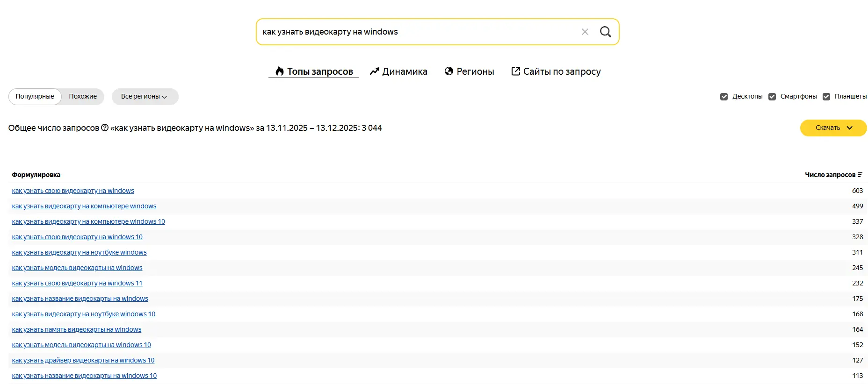Select the Популярные filter button
The height and width of the screenshot is (384, 868).
(35, 97)
